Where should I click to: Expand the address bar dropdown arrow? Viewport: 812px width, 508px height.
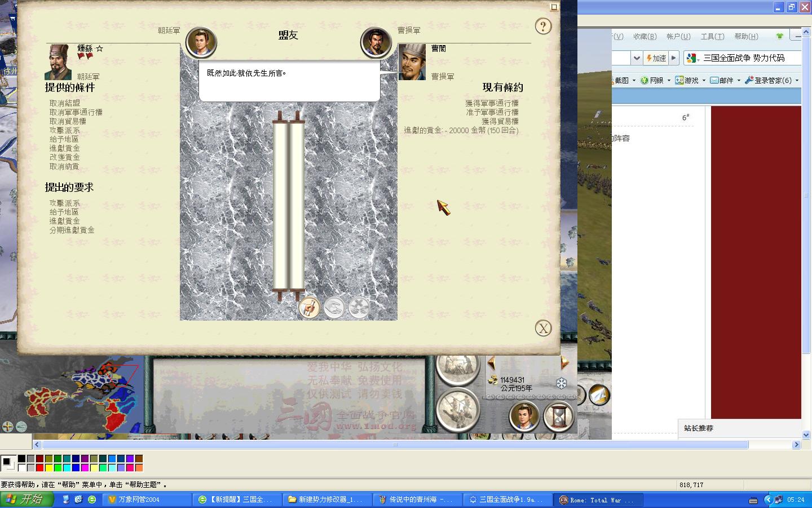pos(637,58)
